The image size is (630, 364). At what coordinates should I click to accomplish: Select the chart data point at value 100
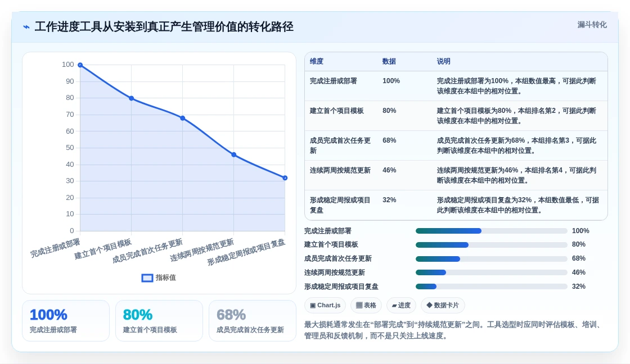(80, 65)
